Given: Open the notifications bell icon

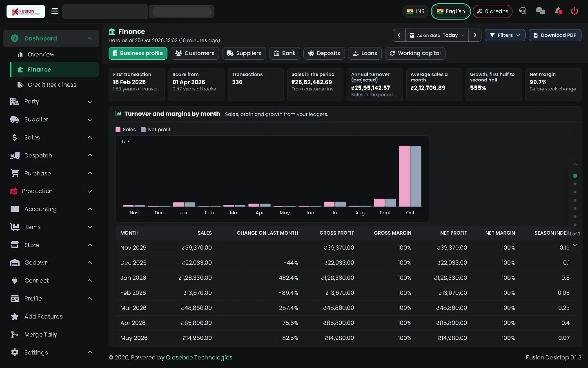Looking at the screenshot, I should coord(558,11).
